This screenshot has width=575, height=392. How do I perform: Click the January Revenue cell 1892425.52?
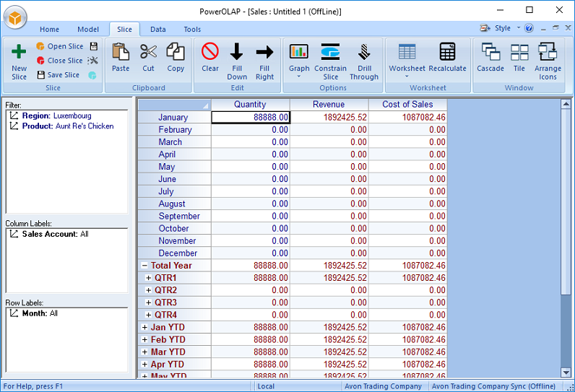[x=329, y=117]
